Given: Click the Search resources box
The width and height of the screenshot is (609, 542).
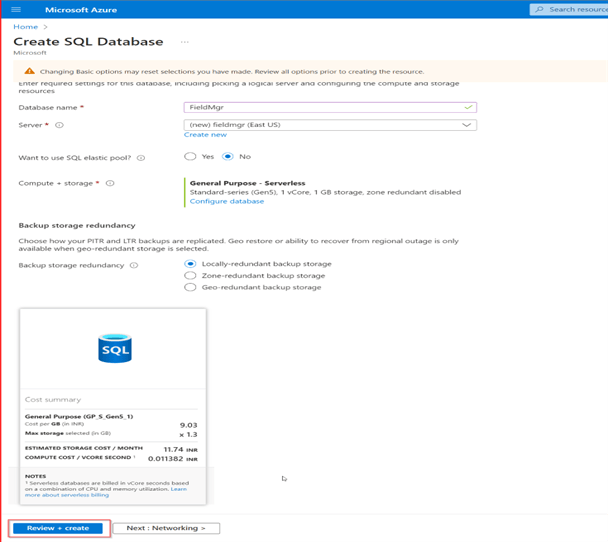Looking at the screenshot, I should tap(569, 9).
